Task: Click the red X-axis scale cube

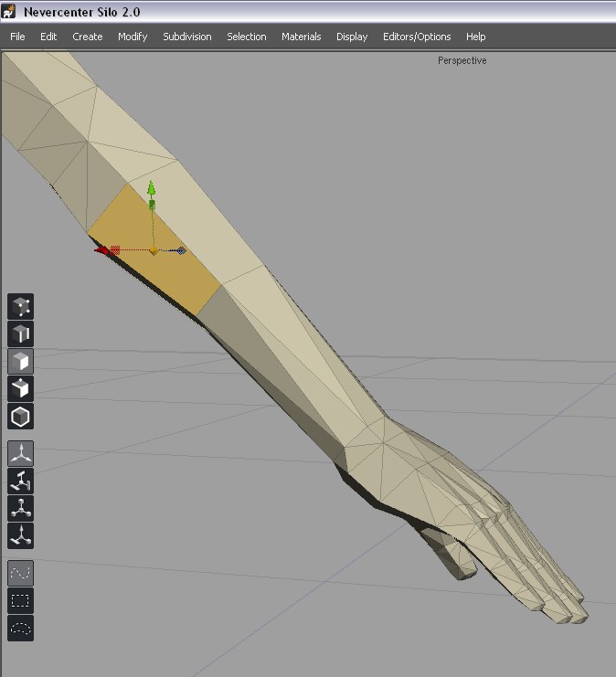Action: coord(115,250)
